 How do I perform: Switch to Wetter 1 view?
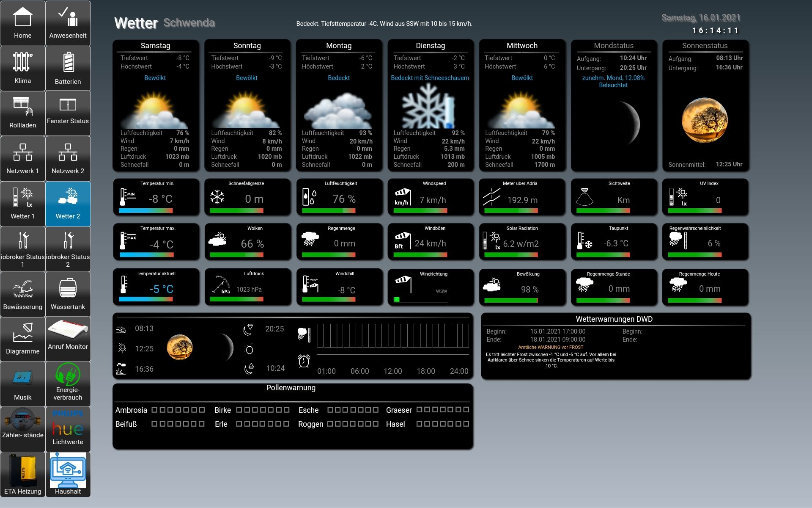point(23,204)
